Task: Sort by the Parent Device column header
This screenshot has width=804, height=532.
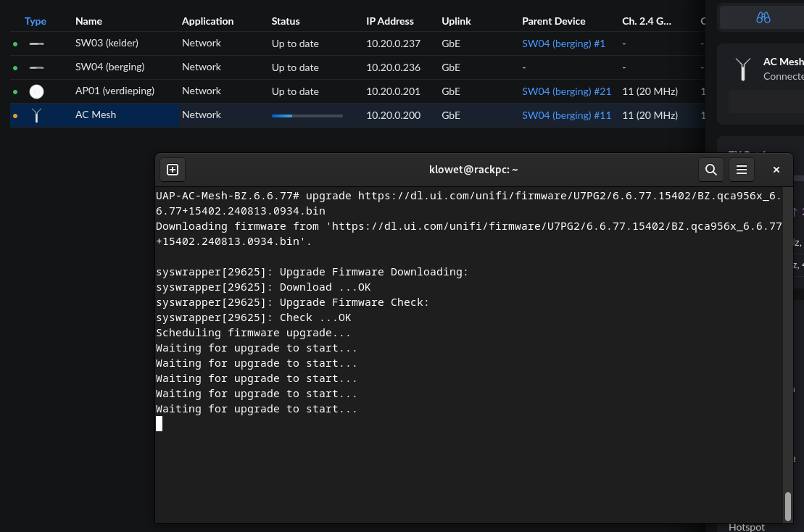Action: pyautogui.click(x=553, y=21)
